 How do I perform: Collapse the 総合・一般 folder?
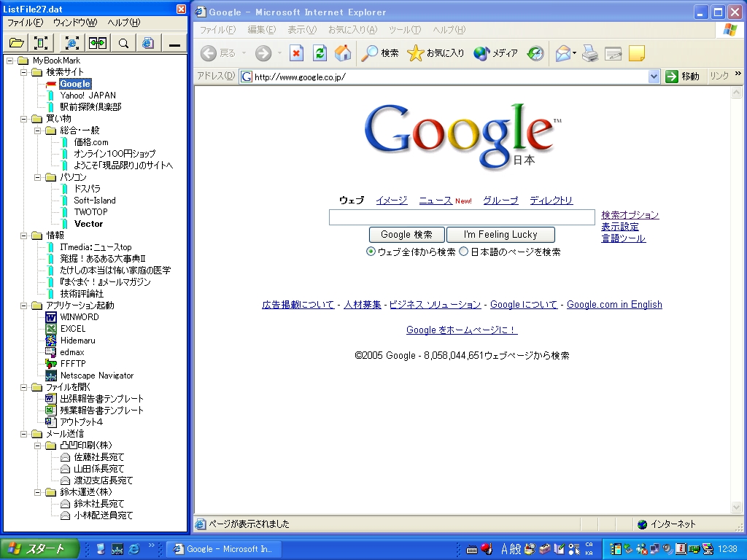point(38,131)
